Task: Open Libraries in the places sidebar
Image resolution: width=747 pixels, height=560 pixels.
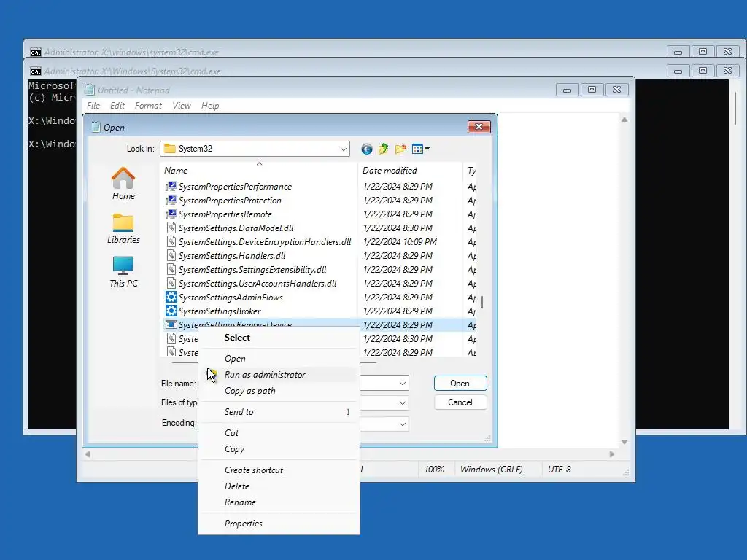Action: [123, 228]
